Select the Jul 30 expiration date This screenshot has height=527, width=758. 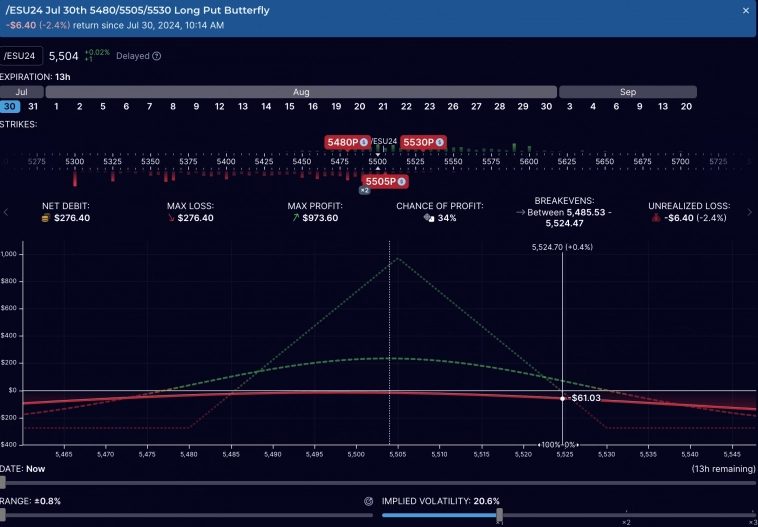pos(10,106)
